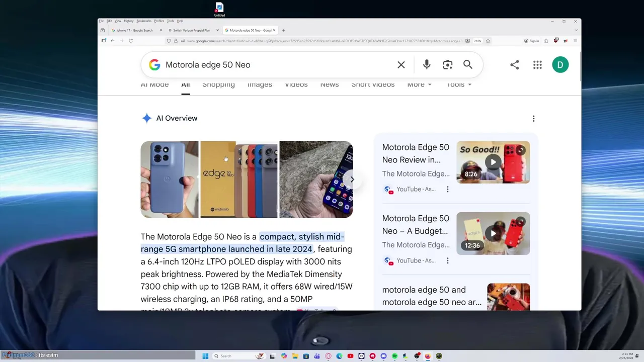Select the Shopping results tab

point(218,84)
